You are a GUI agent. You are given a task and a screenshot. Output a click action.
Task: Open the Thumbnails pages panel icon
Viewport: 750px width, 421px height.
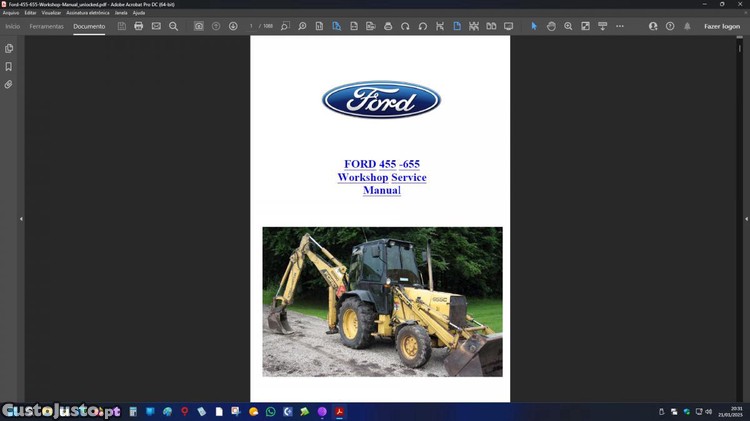point(9,48)
